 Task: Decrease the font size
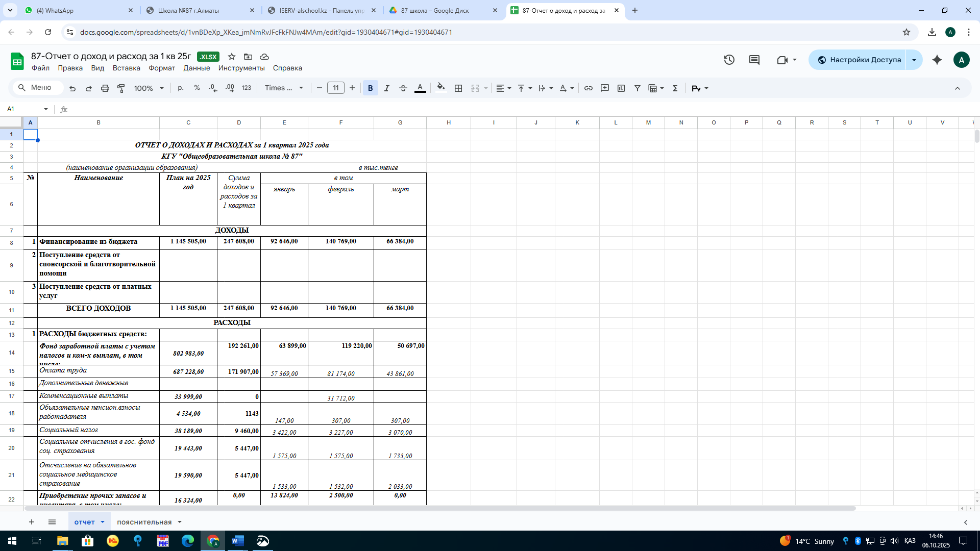[320, 88]
